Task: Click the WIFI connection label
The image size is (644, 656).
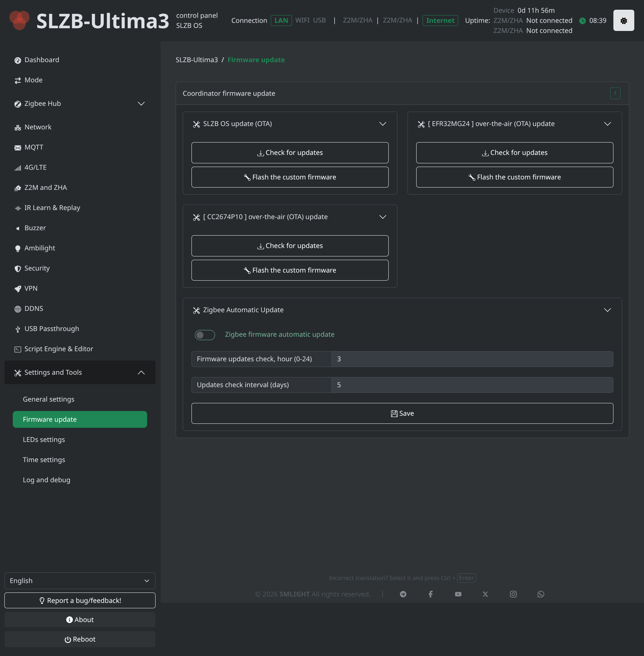Action: [x=302, y=20]
